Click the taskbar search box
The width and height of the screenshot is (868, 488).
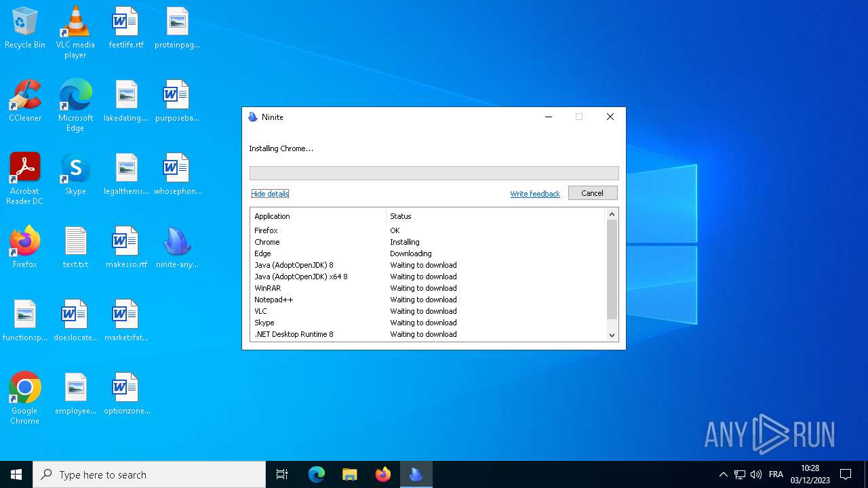[x=149, y=474]
